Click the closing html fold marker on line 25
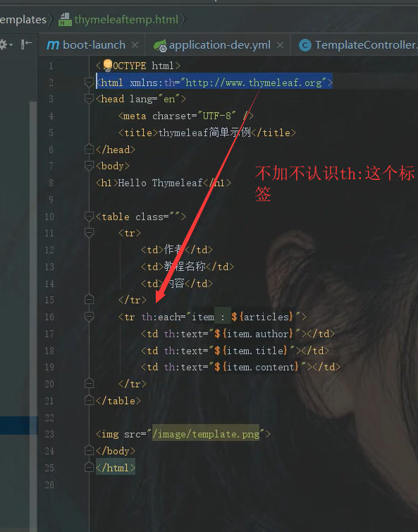 coord(89,468)
